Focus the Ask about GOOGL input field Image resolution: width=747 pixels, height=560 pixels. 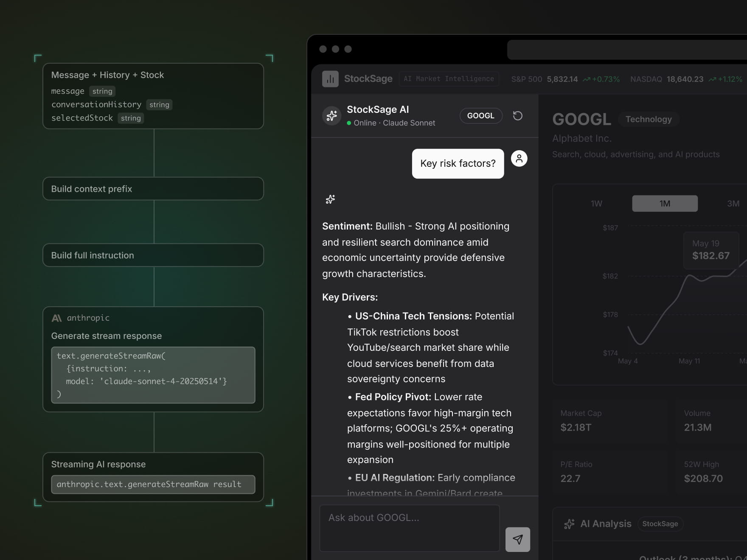click(x=409, y=528)
